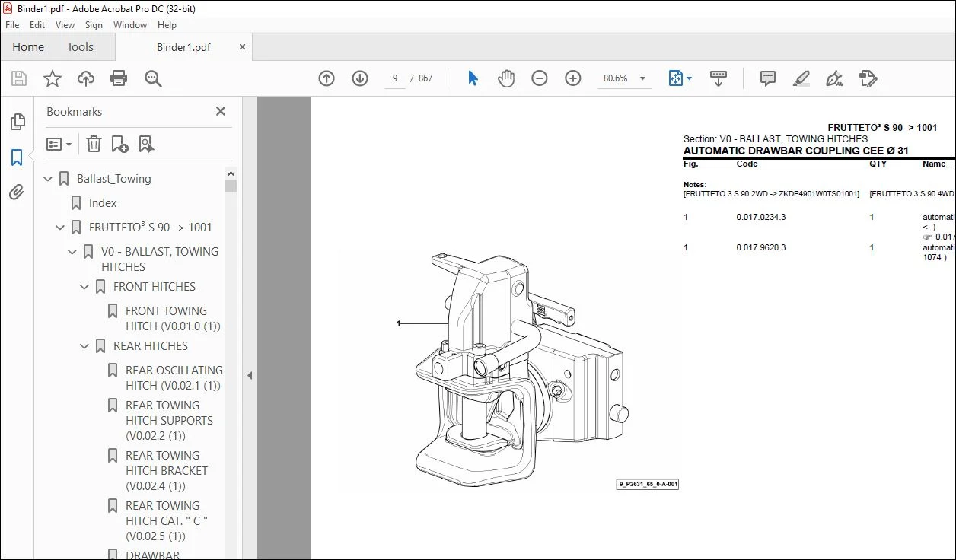The width and height of the screenshot is (956, 560).
Task: Zoom out with minus icon
Action: coord(540,78)
